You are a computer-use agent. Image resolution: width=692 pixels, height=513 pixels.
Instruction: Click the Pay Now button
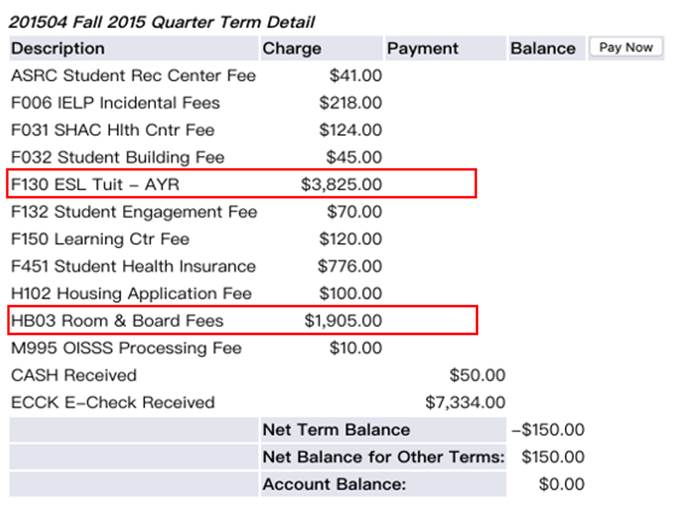[626, 47]
